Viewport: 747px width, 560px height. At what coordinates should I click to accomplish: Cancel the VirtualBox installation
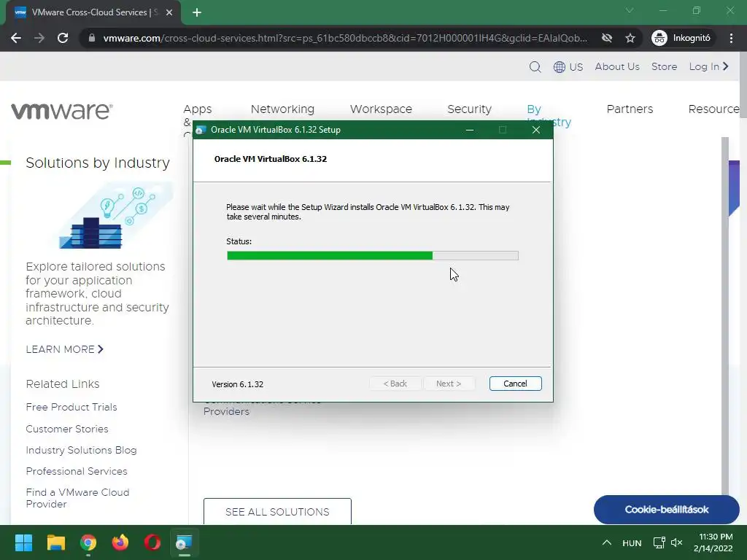515,384
